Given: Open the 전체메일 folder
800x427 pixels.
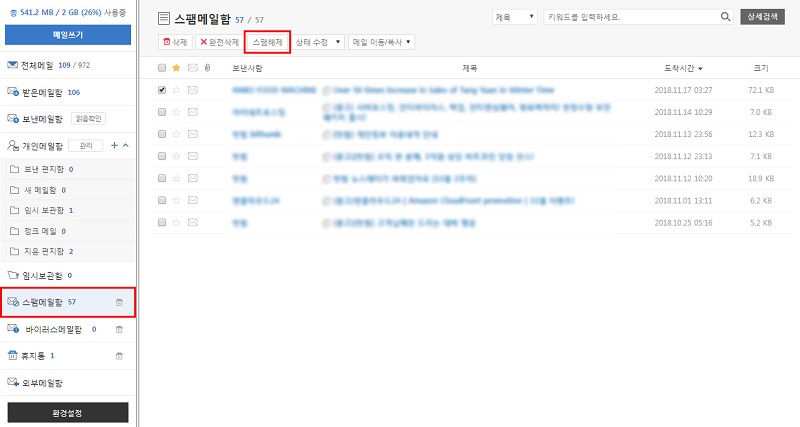Looking at the screenshot, I should point(37,65).
